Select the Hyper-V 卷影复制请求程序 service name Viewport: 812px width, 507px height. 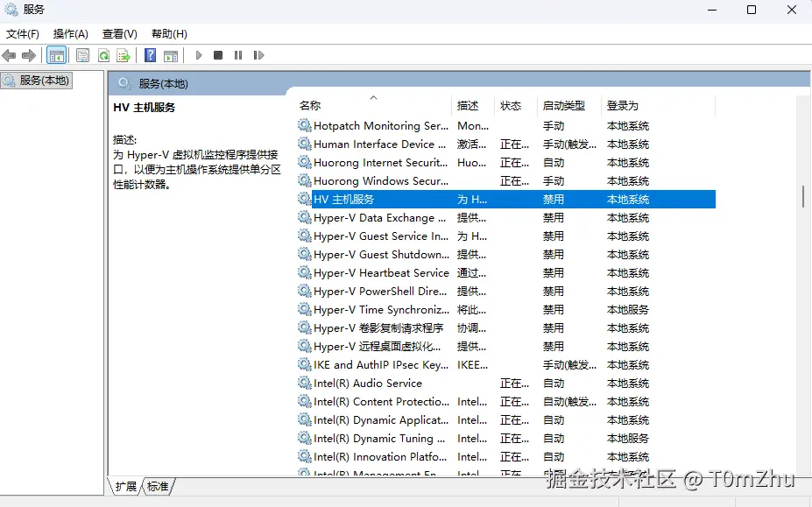point(378,328)
